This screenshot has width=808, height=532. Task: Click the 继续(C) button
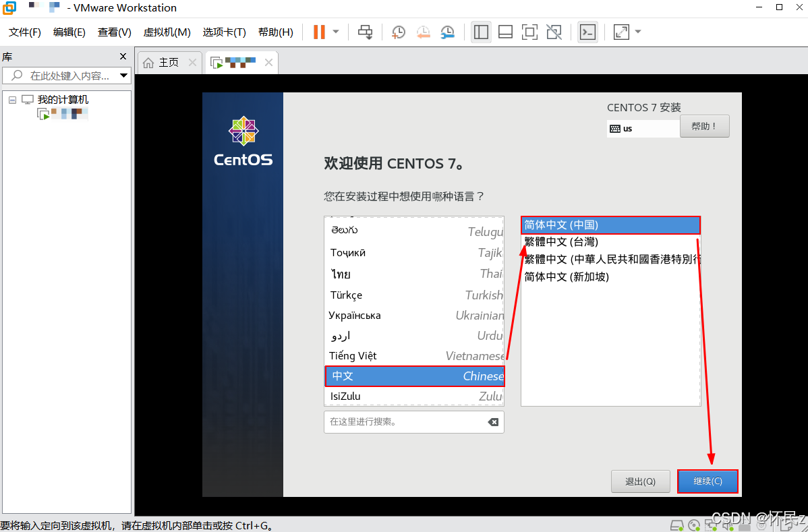click(708, 481)
